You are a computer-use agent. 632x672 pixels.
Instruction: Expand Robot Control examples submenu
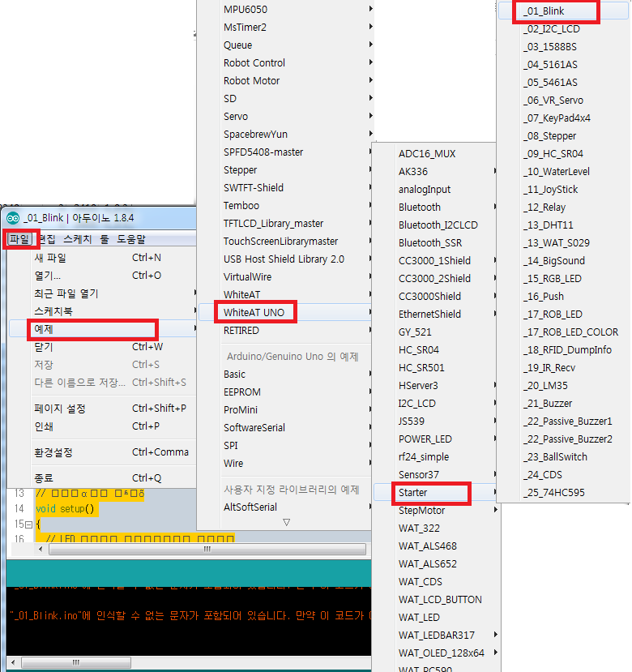coord(285,63)
